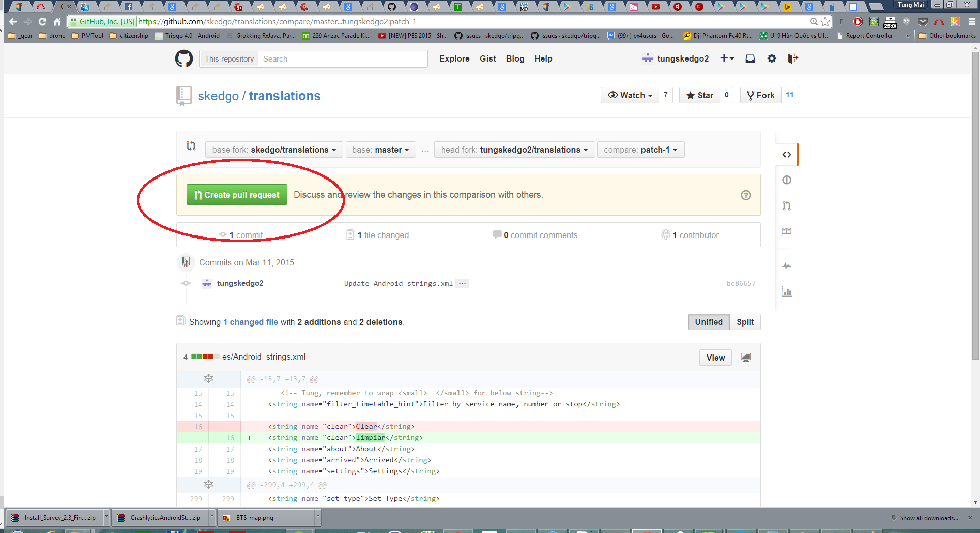The height and width of the screenshot is (533, 980).
Task: Open compare patch-1 branch dropdown
Action: pyautogui.click(x=640, y=150)
